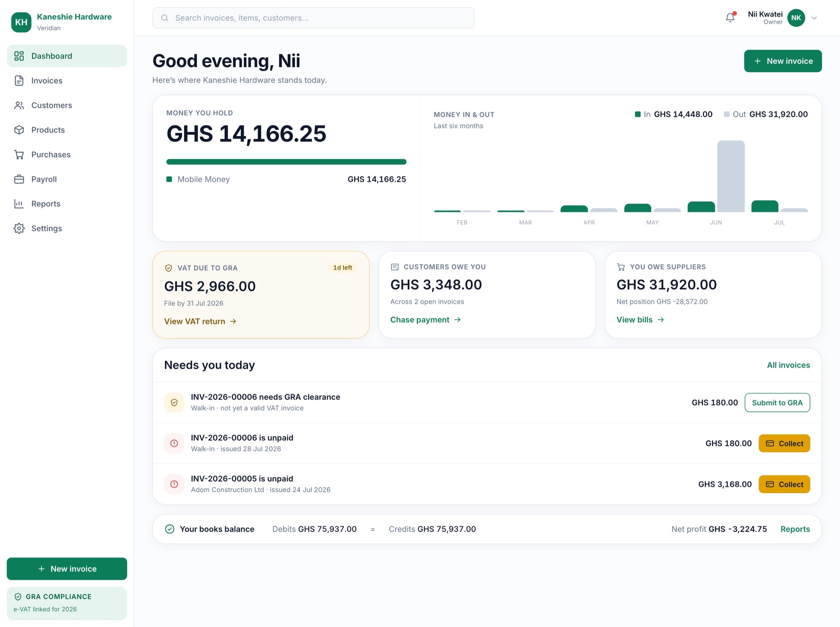The height and width of the screenshot is (627, 840).
Task: Click the GHS 14,166.25 balance heading
Action: [x=246, y=134]
